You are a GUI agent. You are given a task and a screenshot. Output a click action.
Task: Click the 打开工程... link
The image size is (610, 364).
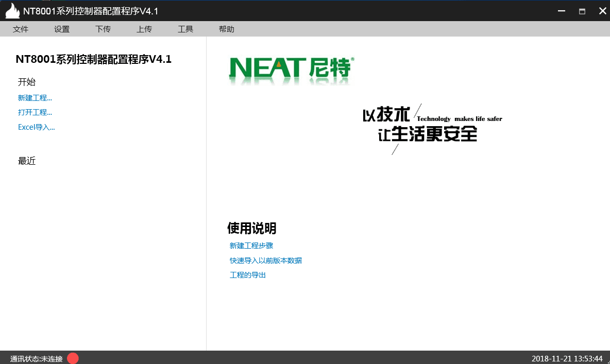tap(35, 112)
